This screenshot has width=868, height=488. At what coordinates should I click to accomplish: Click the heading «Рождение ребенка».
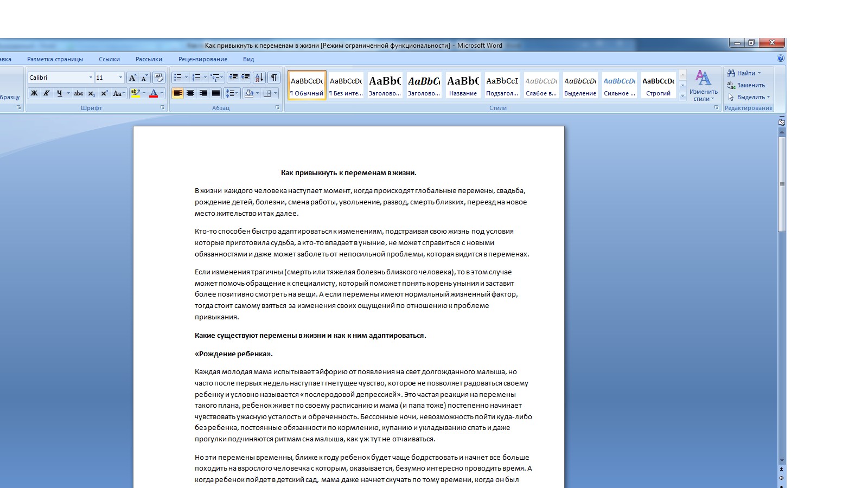[234, 354]
